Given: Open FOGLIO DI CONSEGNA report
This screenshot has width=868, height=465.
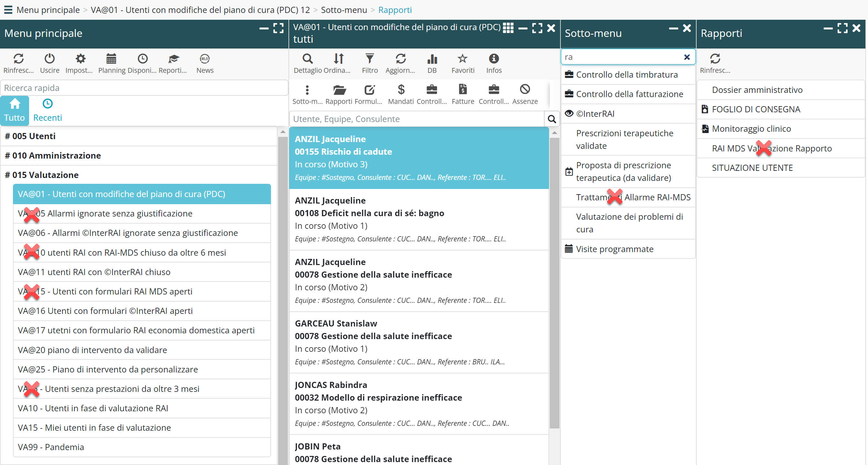Looking at the screenshot, I should [755, 109].
